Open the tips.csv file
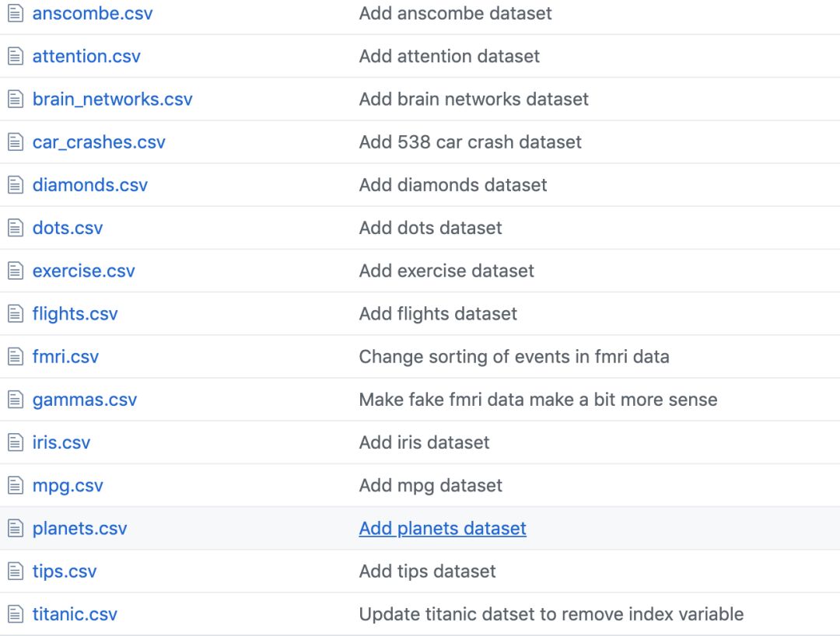This screenshot has height=636, width=840. [x=65, y=571]
